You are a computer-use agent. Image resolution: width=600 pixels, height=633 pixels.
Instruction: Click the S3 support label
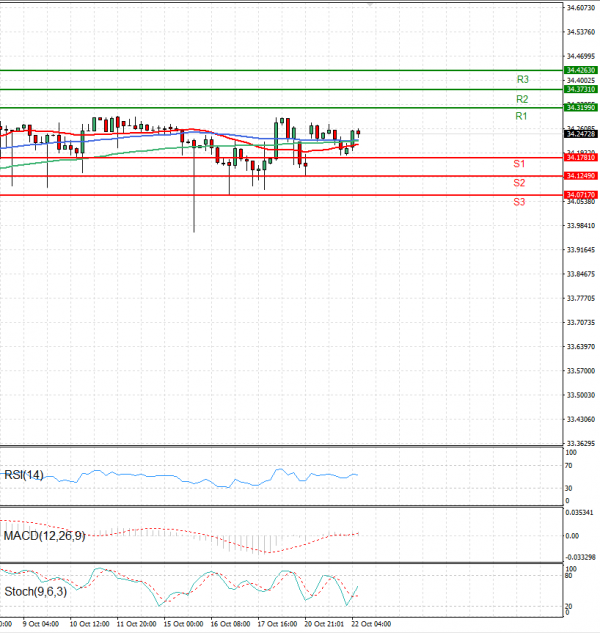coord(519,201)
